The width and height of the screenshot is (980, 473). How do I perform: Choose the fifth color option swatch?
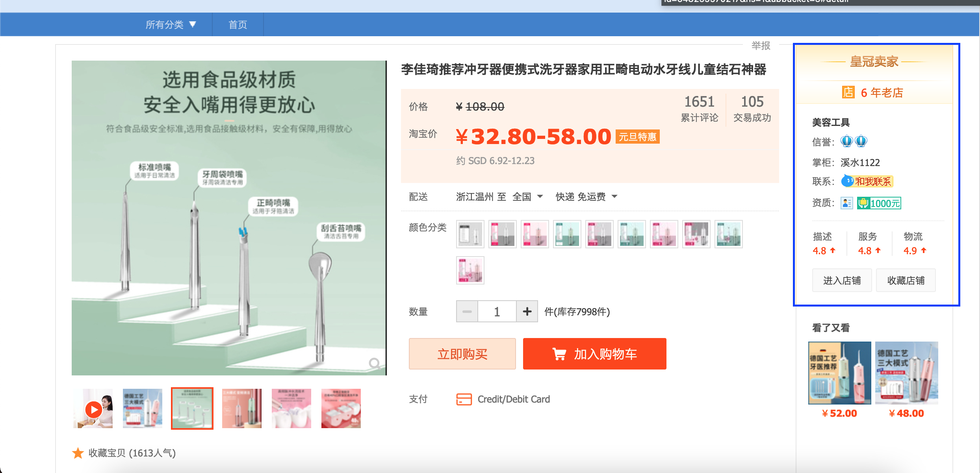(600, 234)
